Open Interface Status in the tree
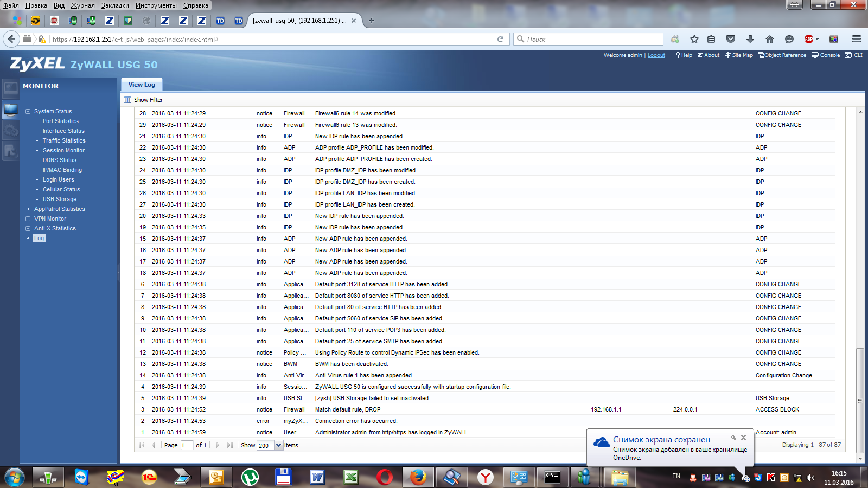The width and height of the screenshot is (868, 488). (63, 131)
